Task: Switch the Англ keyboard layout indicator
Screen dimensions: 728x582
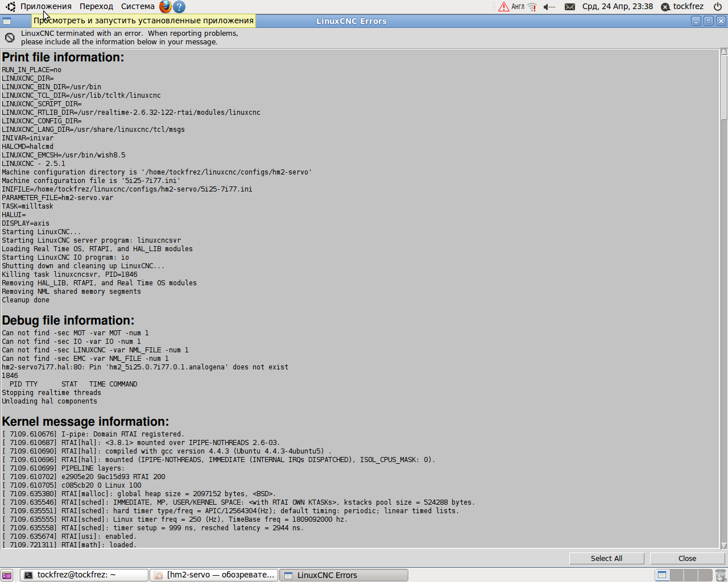Action: point(518,7)
